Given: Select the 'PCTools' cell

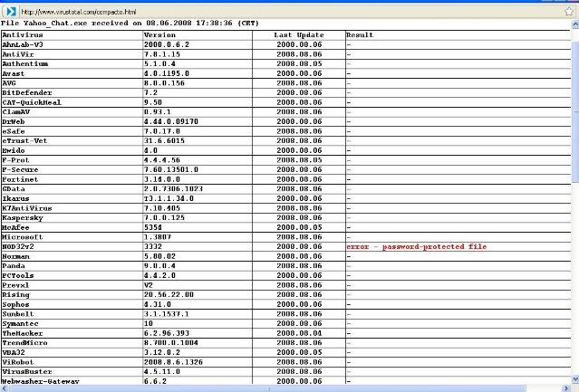Looking at the screenshot, I should (x=72, y=275).
